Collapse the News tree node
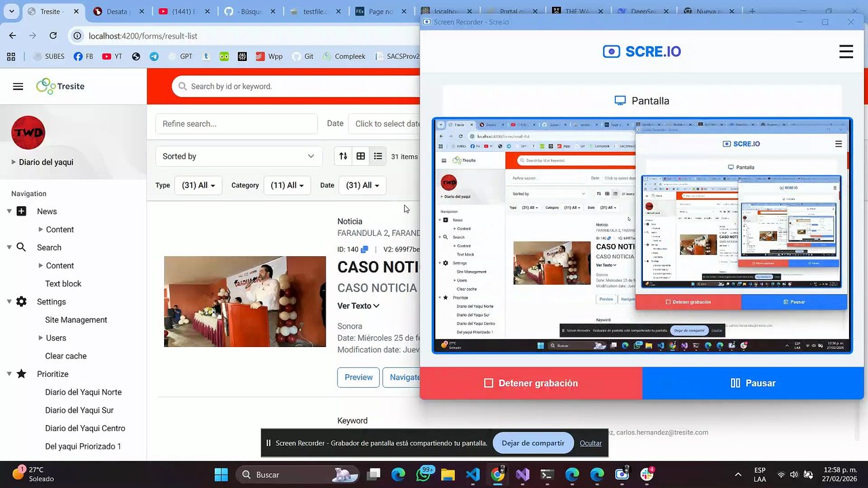The height and width of the screenshot is (488, 868). click(9, 211)
